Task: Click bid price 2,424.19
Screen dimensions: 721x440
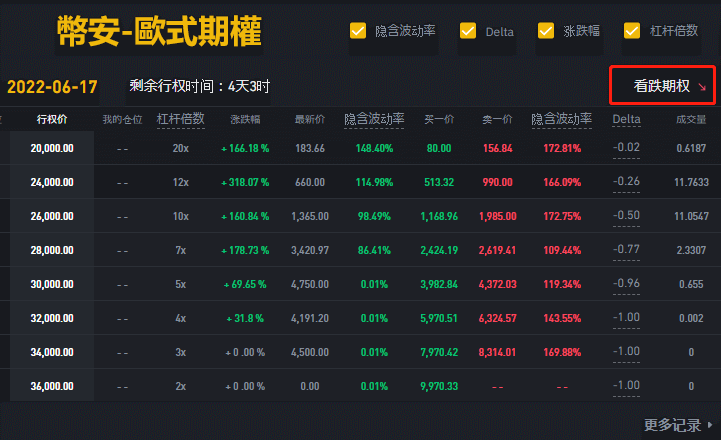Action: pos(439,251)
